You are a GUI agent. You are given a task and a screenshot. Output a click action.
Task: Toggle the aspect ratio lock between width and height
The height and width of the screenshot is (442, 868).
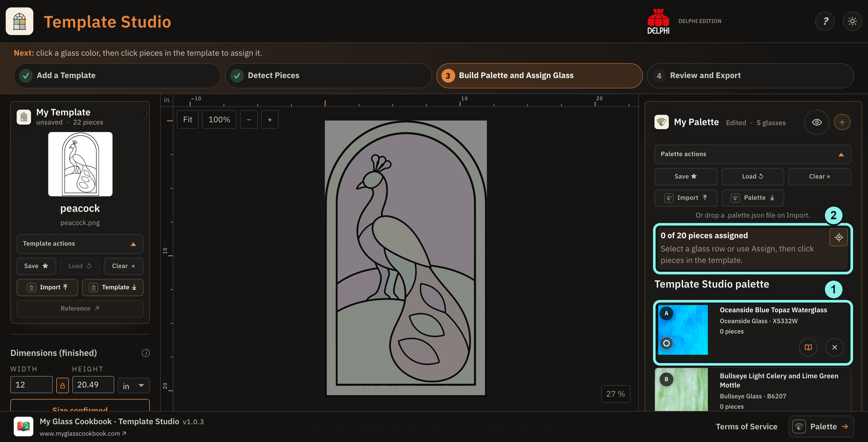(62, 385)
